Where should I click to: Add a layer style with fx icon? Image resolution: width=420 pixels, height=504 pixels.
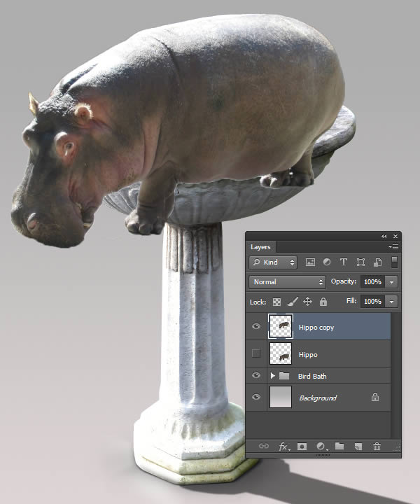(283, 447)
